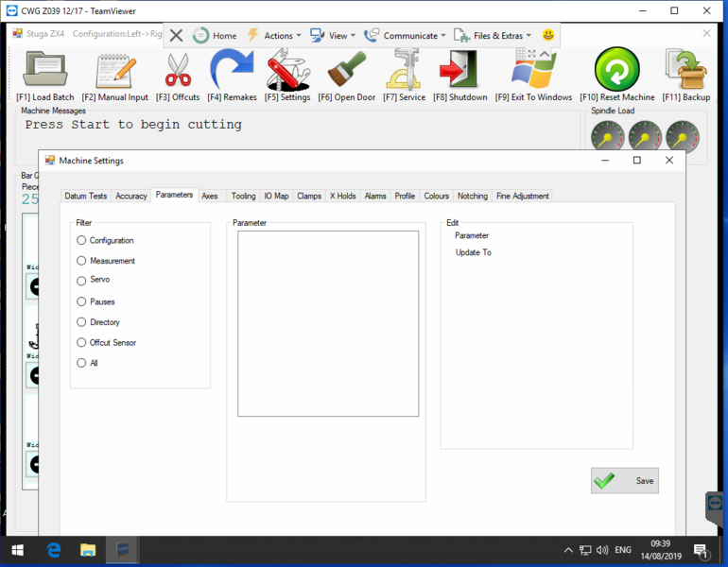The image size is (728, 567).
Task: Select the Pauses filter radio button
Action: [x=81, y=301]
